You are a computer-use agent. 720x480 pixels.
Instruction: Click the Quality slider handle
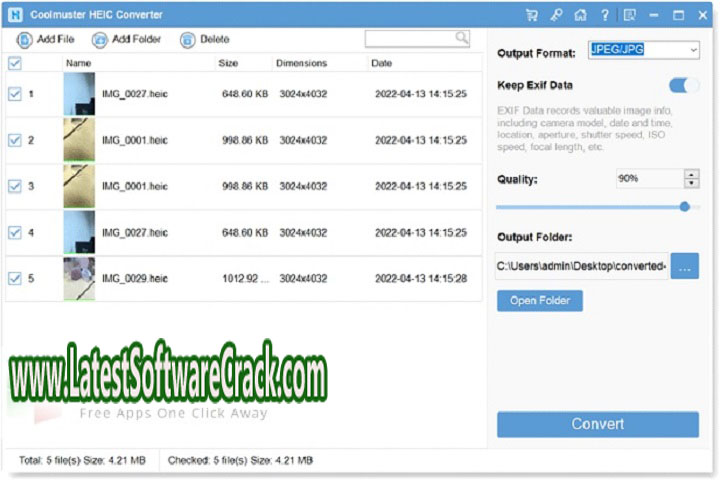(x=685, y=207)
